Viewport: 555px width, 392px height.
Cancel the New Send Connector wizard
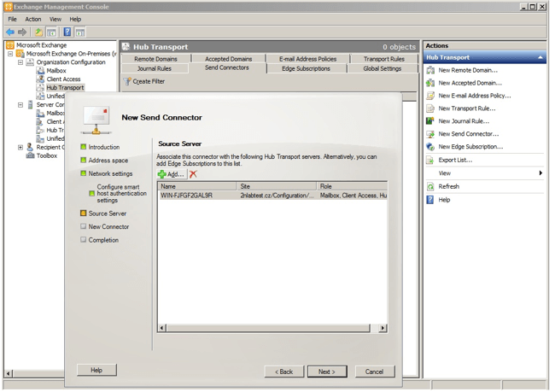(375, 372)
